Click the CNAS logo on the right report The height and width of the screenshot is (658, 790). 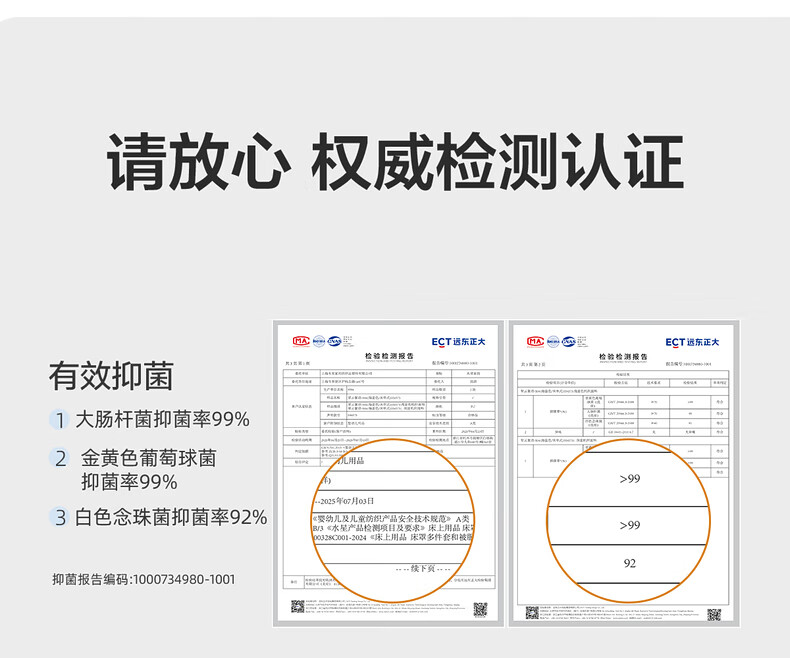[569, 342]
